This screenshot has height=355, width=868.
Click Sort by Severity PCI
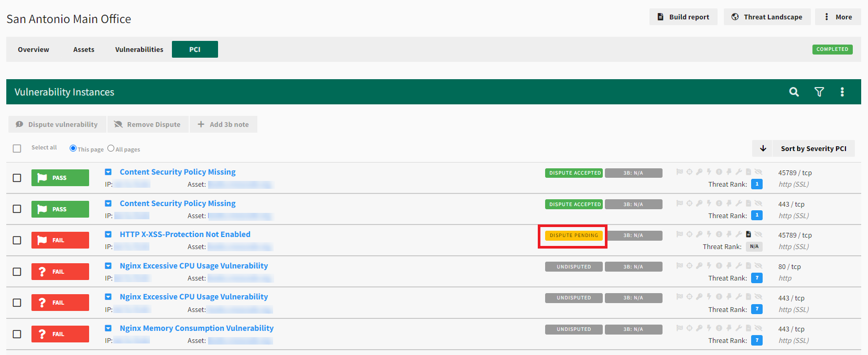point(813,148)
